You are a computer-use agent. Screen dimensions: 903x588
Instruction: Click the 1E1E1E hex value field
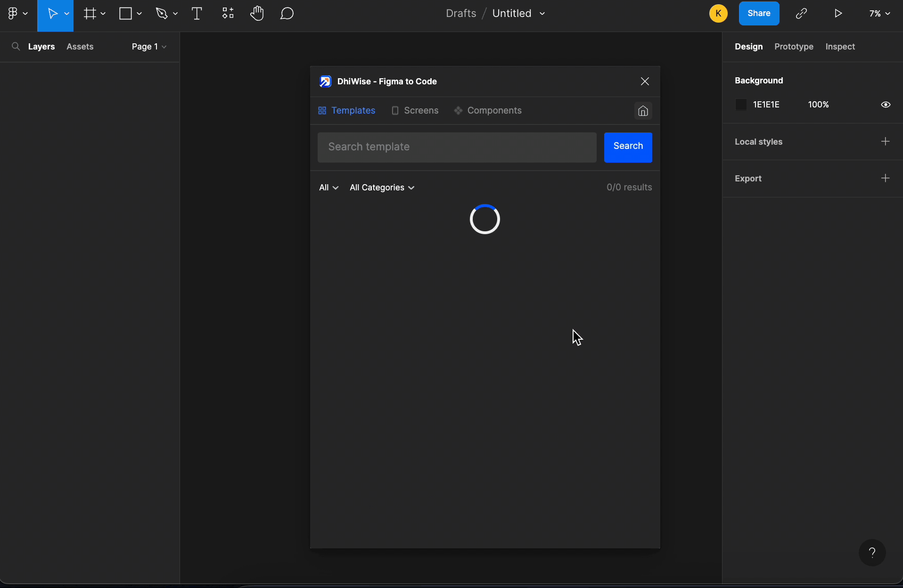(766, 105)
